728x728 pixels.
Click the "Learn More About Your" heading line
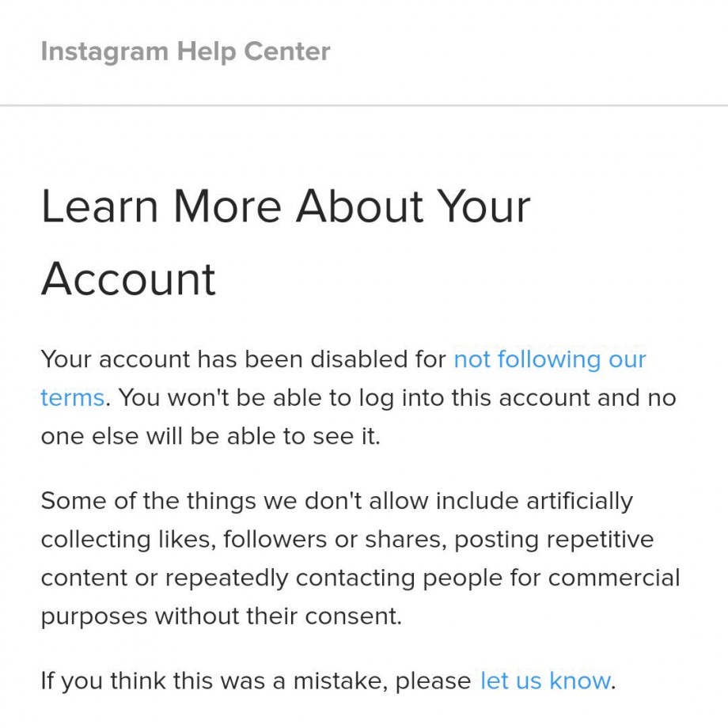tap(286, 207)
